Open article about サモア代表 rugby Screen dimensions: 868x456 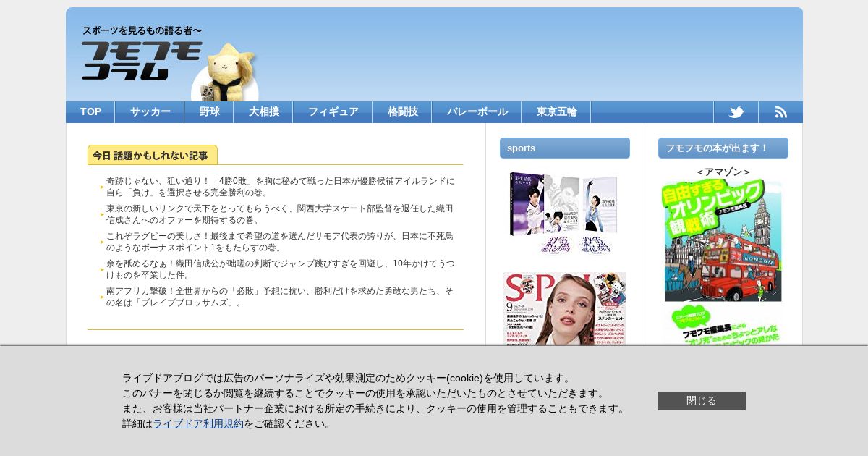click(x=280, y=242)
